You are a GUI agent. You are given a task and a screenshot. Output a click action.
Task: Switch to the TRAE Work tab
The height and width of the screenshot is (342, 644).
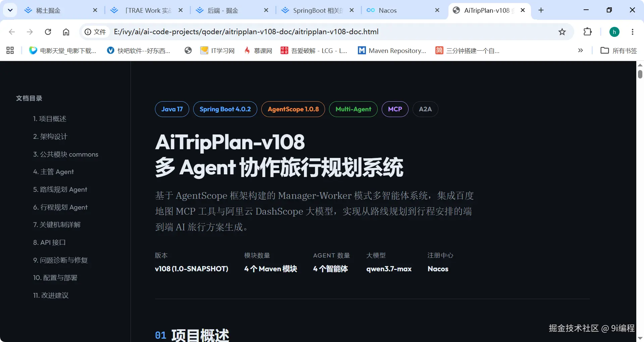pos(147,10)
